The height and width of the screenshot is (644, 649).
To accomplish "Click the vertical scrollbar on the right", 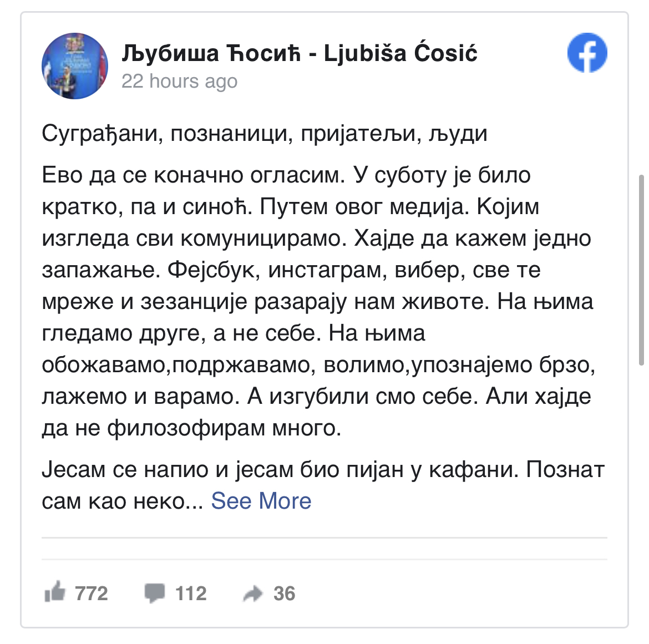I will [x=642, y=270].
